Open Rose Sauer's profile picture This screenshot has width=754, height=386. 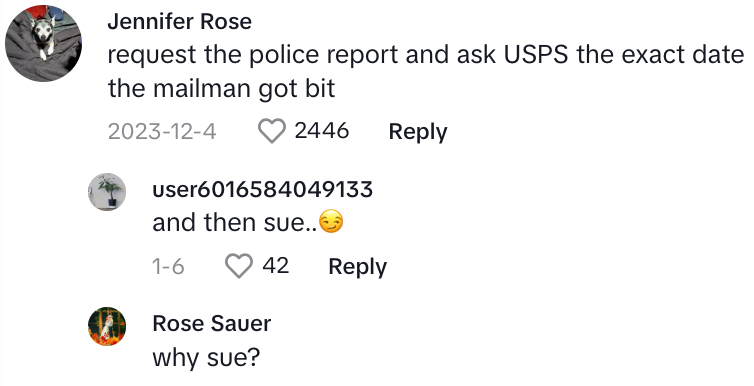pos(107,326)
